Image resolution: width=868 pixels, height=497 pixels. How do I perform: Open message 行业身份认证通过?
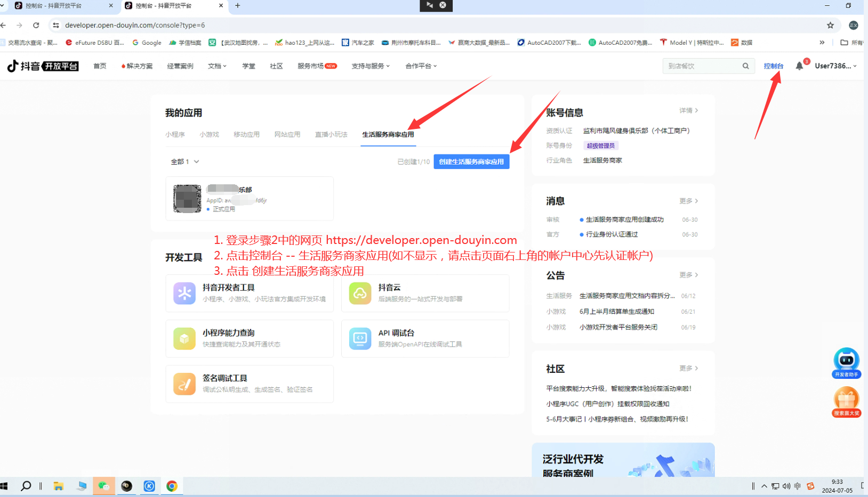coord(612,234)
